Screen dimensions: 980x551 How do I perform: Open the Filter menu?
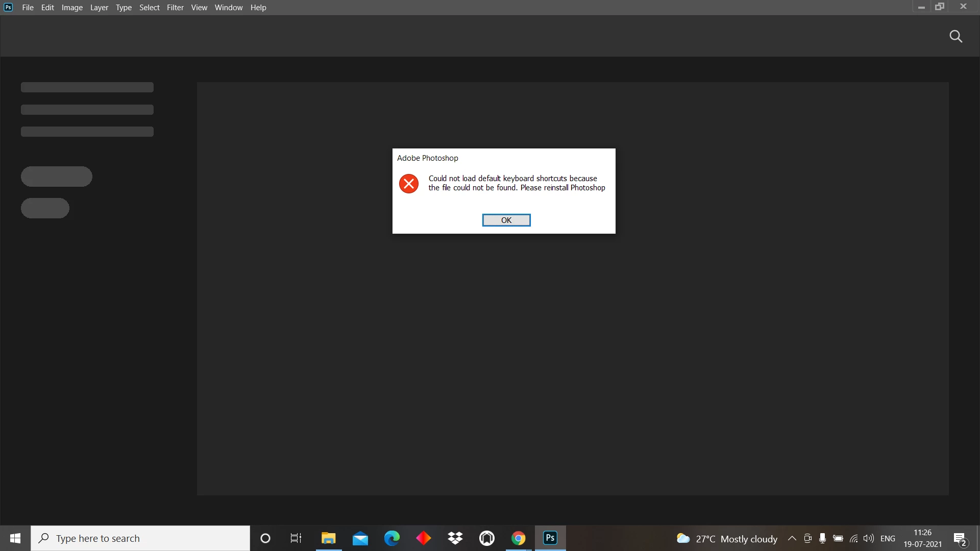tap(175, 8)
